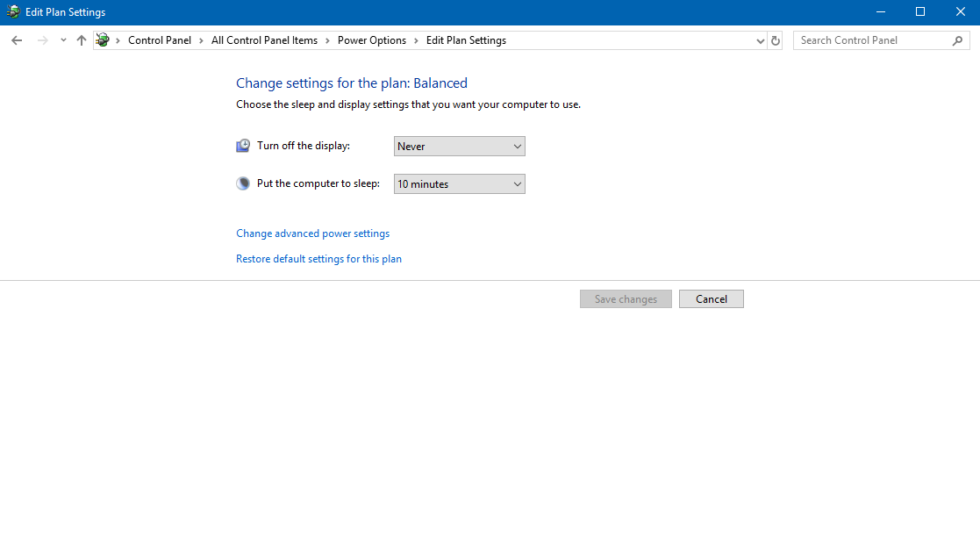Click the moon icon beside sleep setting
Viewport: 980px width, 553px height.
(243, 183)
